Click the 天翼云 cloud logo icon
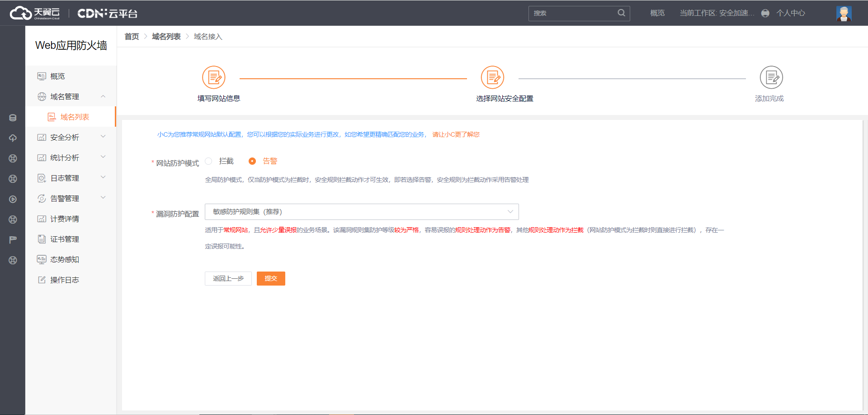868x415 pixels. [21, 13]
